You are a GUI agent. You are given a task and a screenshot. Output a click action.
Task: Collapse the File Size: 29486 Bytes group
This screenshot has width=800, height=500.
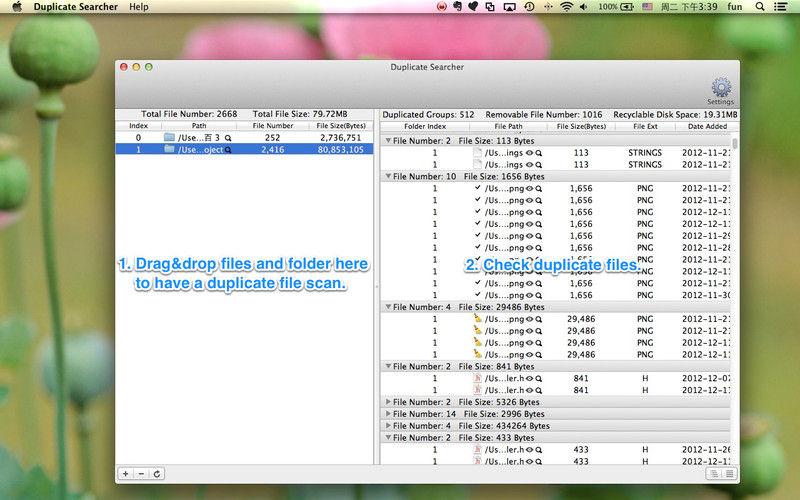click(388, 307)
